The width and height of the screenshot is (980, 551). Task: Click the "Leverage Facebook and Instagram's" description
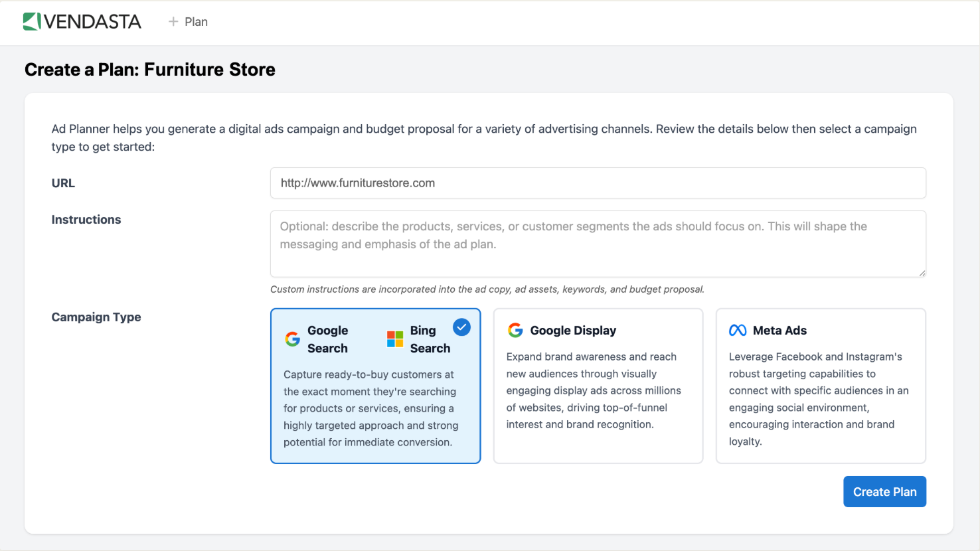(x=819, y=399)
